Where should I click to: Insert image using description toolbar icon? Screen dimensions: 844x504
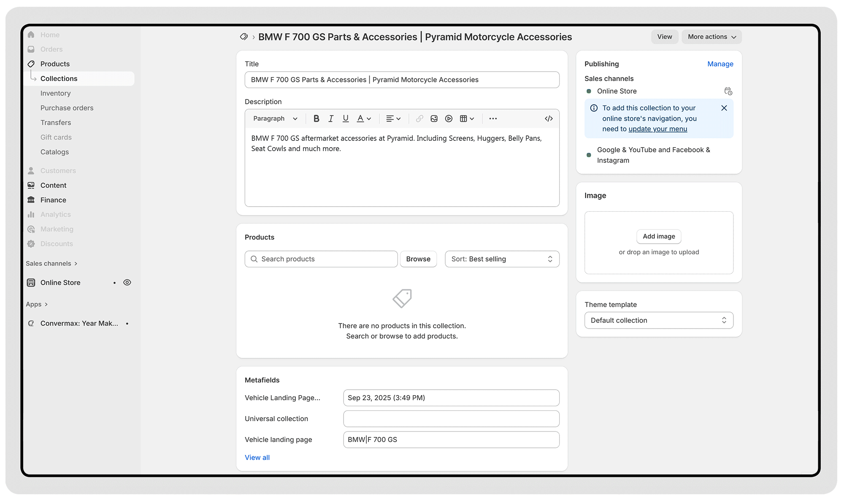point(434,119)
